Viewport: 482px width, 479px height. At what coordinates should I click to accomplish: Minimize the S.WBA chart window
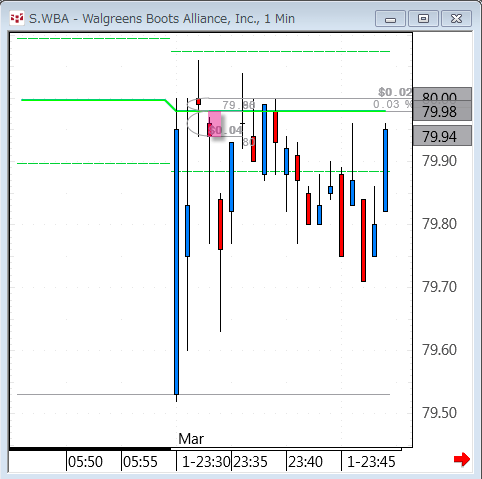(390, 18)
